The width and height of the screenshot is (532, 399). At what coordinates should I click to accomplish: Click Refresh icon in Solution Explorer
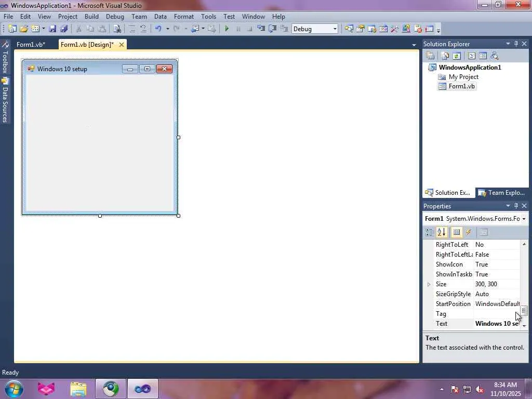tap(457, 56)
